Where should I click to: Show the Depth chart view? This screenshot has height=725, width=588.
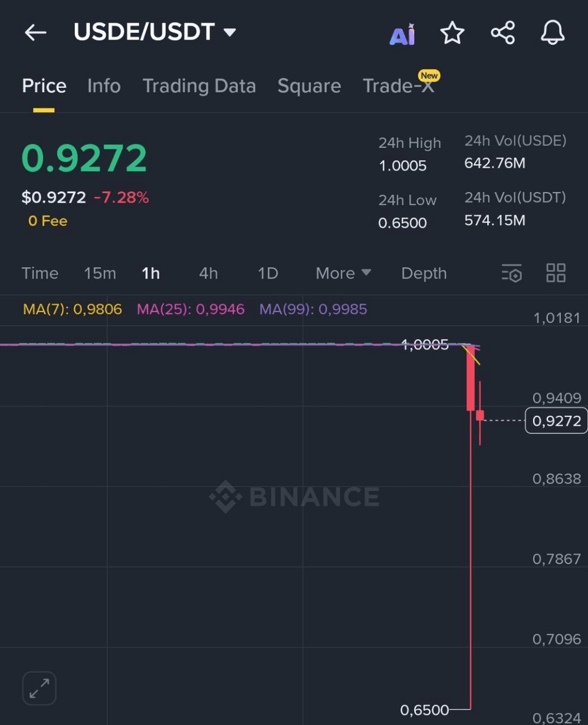point(424,273)
